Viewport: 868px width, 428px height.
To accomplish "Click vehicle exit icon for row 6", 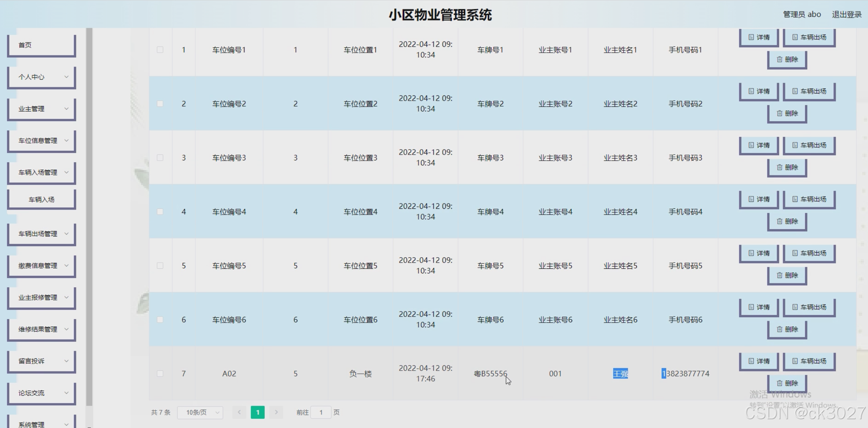I will (795, 307).
